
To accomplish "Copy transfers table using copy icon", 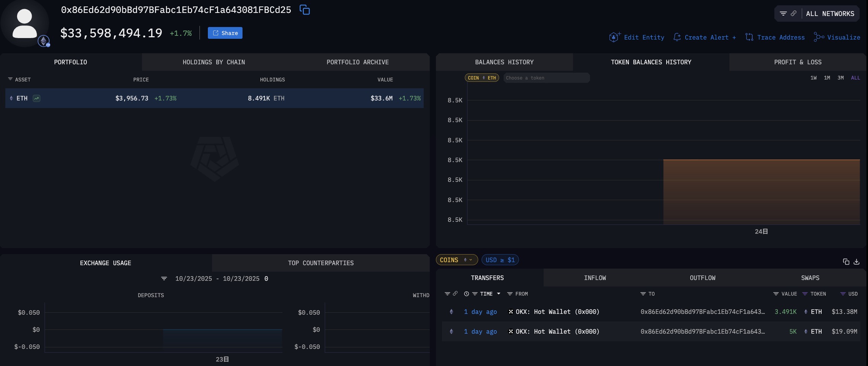I will coord(846,262).
